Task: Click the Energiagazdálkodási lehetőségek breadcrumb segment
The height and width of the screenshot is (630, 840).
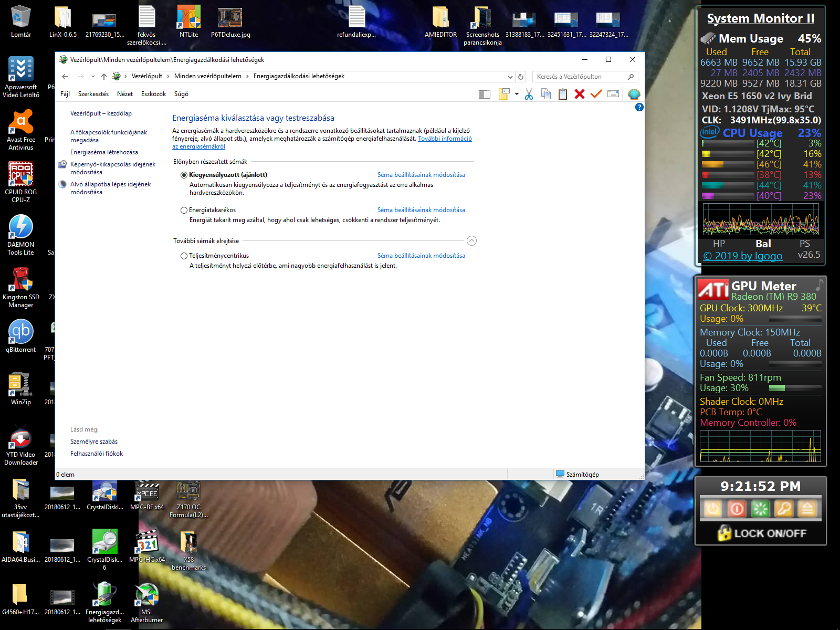Action: pos(299,77)
